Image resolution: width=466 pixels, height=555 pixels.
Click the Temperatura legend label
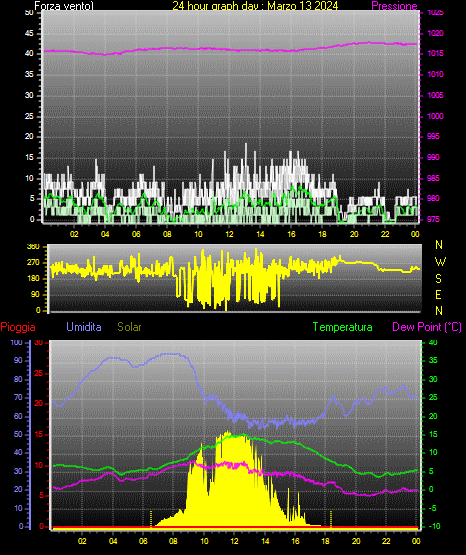343,327
